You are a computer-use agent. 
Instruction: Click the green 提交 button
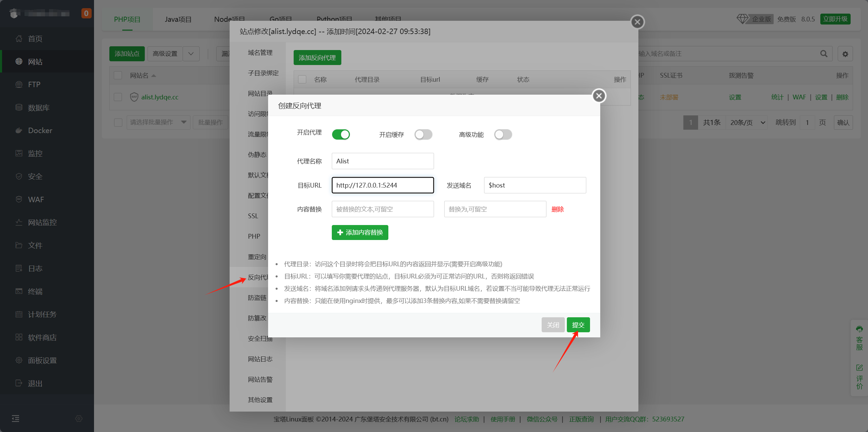click(x=578, y=325)
